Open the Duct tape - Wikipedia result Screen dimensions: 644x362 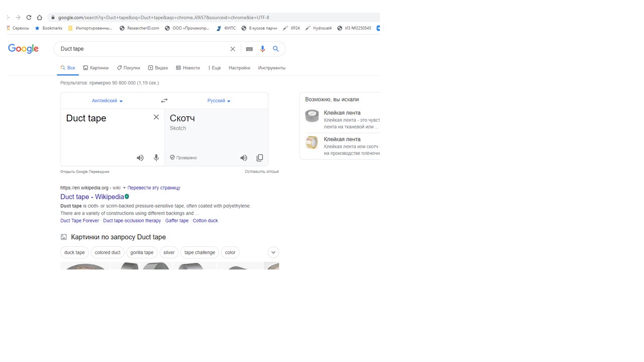tap(92, 197)
